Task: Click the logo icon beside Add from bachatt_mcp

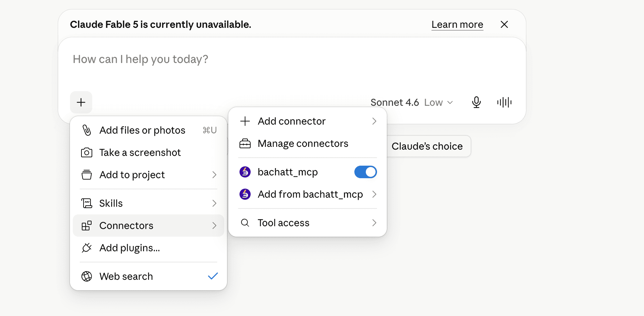Action: pyautogui.click(x=245, y=194)
